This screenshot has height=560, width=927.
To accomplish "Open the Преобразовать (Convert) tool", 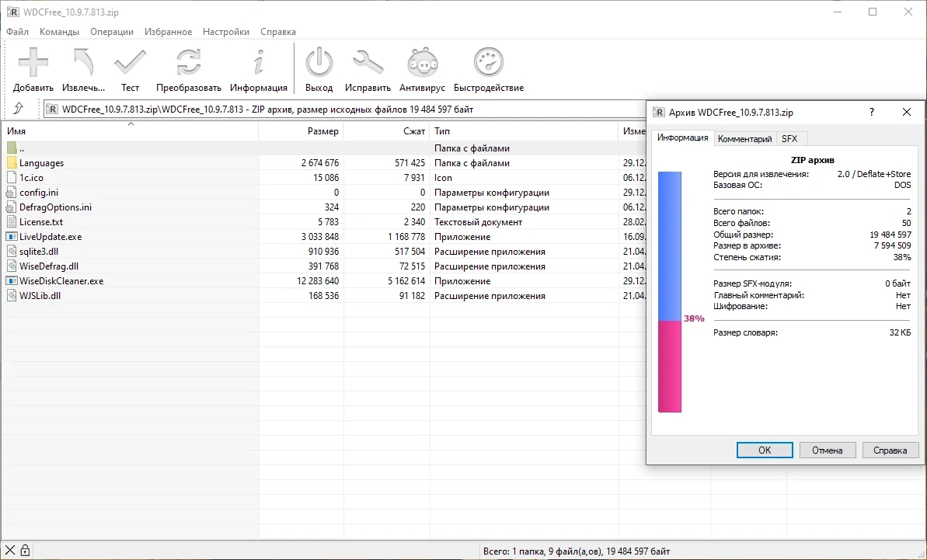I will tap(189, 62).
